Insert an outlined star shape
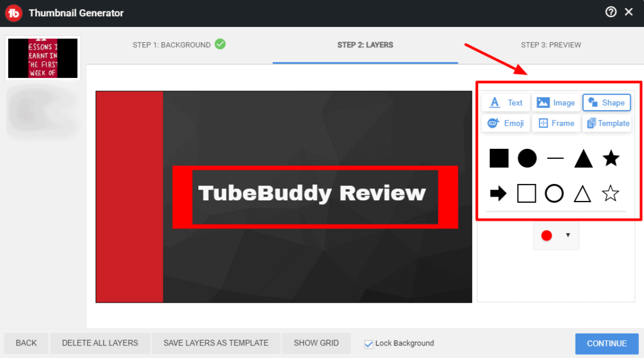644x358 pixels. [610, 193]
